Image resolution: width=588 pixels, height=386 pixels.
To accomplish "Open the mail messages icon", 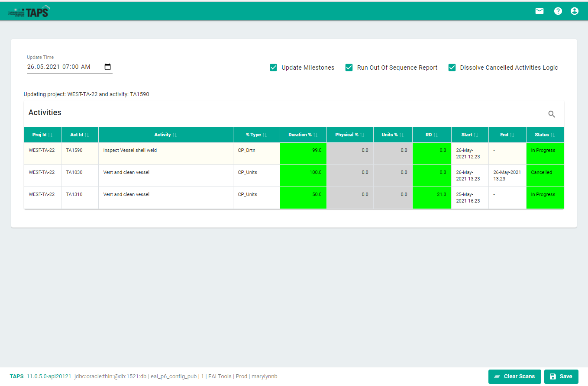I will click(x=539, y=11).
